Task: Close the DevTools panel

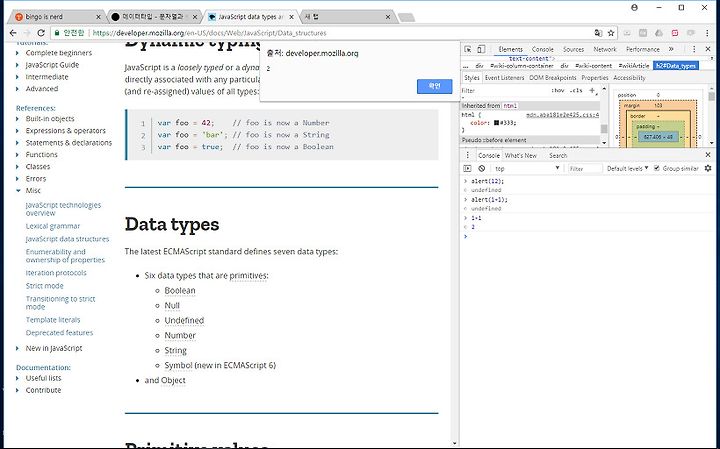Action: pyautogui.click(x=708, y=49)
